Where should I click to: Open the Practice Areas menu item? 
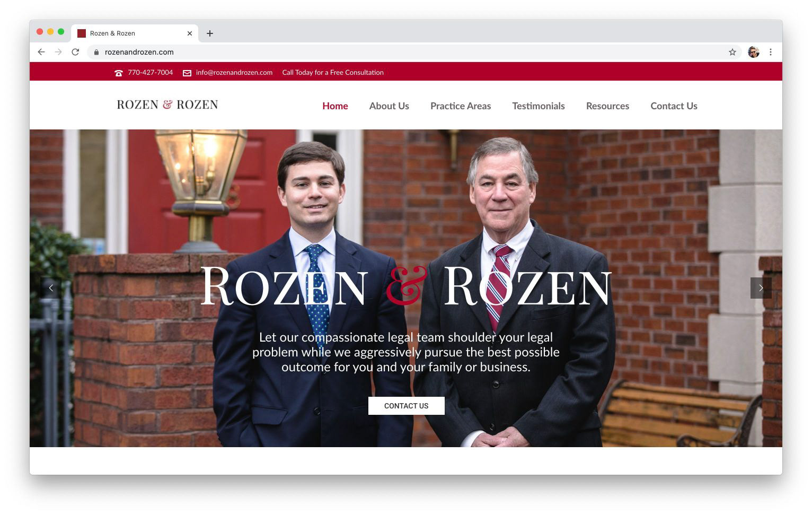[x=461, y=106]
